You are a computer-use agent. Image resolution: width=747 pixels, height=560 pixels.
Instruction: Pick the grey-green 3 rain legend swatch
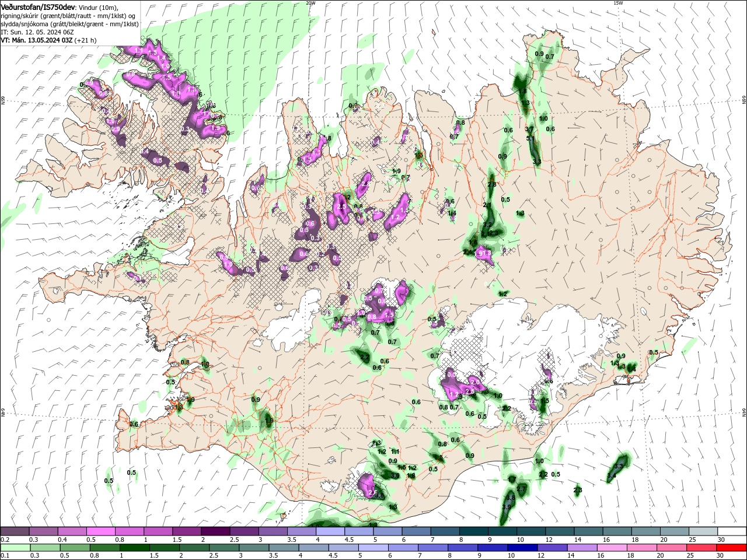click(254, 548)
